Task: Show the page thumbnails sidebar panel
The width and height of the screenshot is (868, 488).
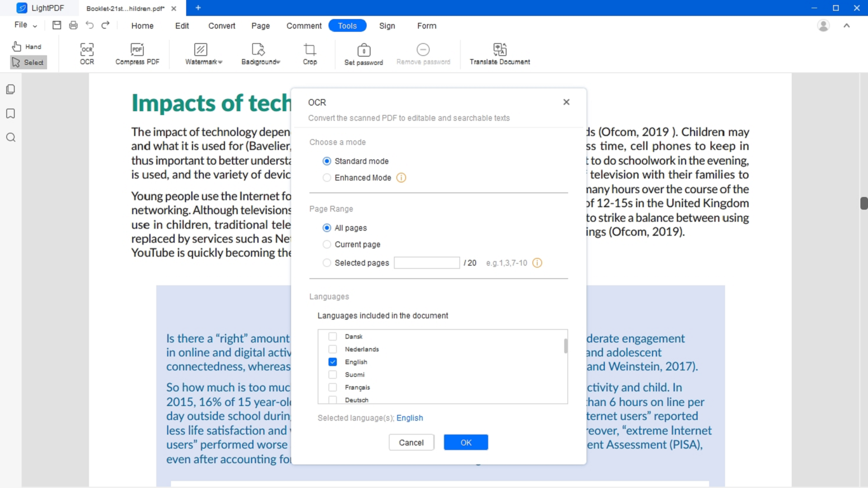Action: click(x=11, y=90)
